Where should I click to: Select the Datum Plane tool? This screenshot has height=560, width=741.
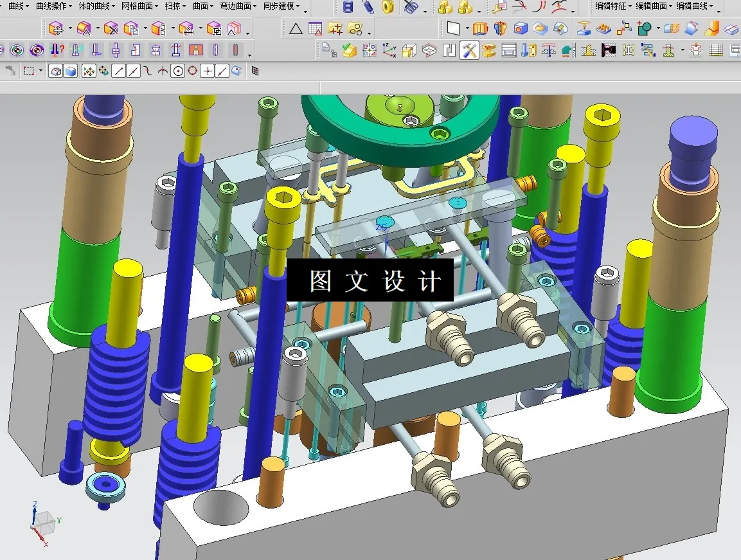point(453,29)
